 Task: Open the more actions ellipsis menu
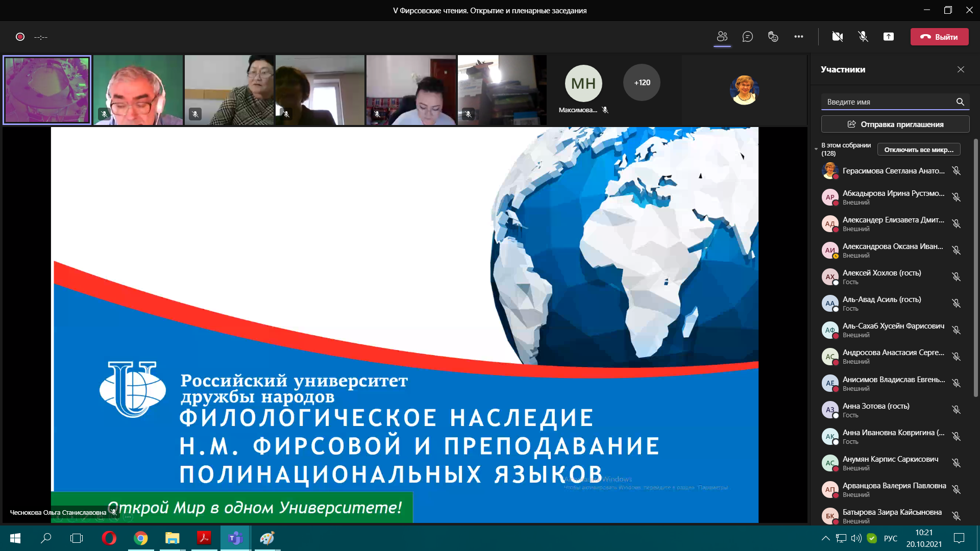coord(798,37)
